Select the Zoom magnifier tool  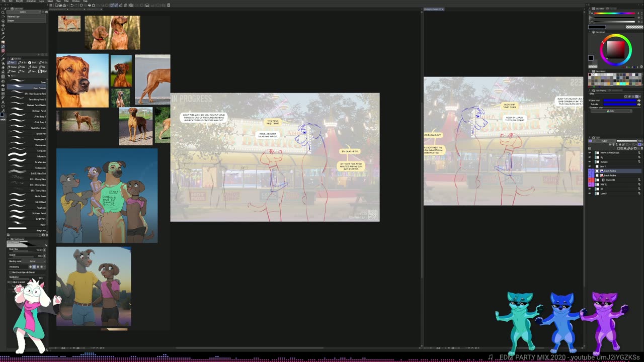3,13
